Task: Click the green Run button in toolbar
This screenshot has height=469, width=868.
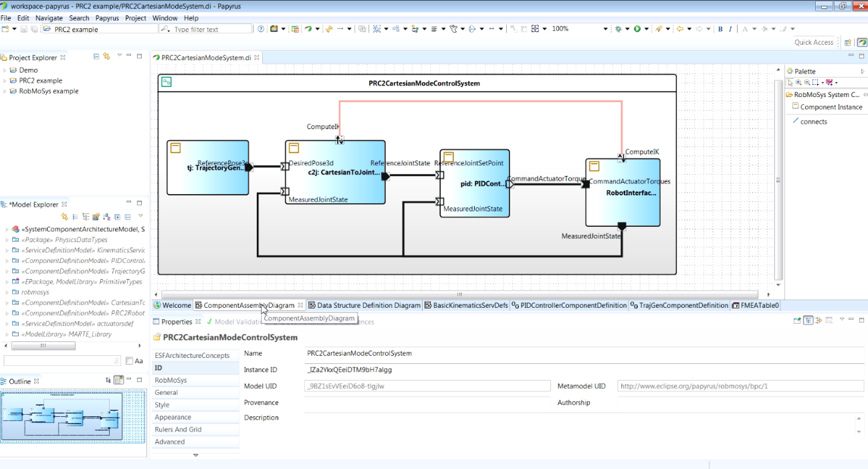Action: click(637, 29)
